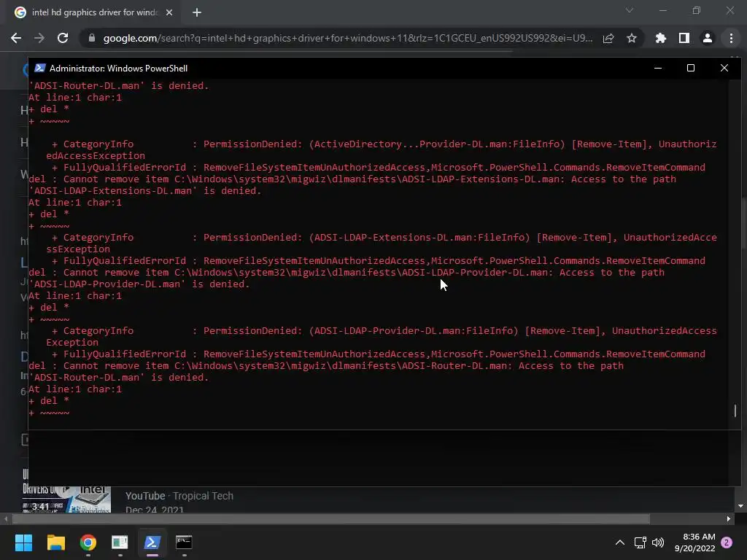The height and width of the screenshot is (560, 747).
Task: Click the network icon in system tray
Action: click(640, 542)
